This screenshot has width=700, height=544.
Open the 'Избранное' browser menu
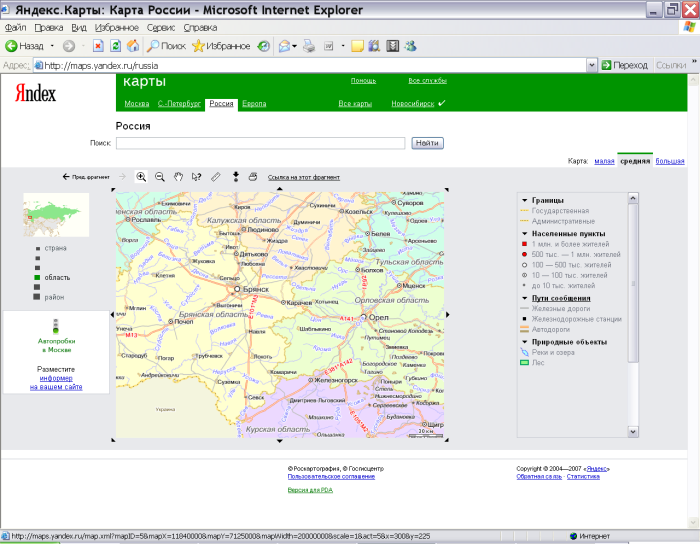117,28
